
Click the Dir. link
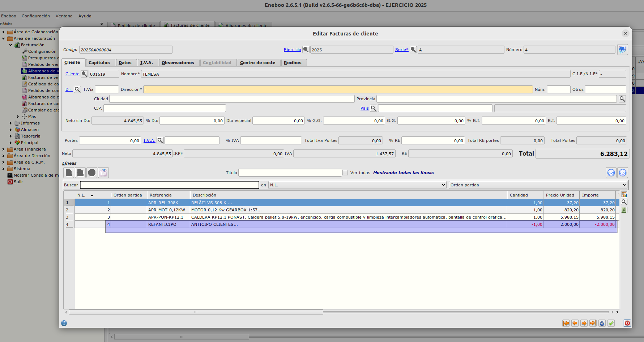point(69,89)
